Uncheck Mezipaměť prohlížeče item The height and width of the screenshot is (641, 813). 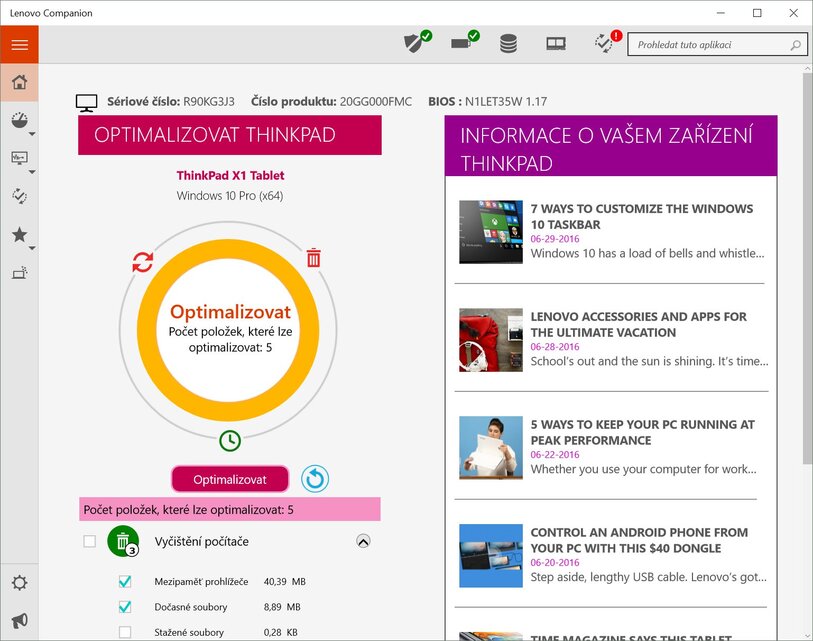[x=125, y=580]
